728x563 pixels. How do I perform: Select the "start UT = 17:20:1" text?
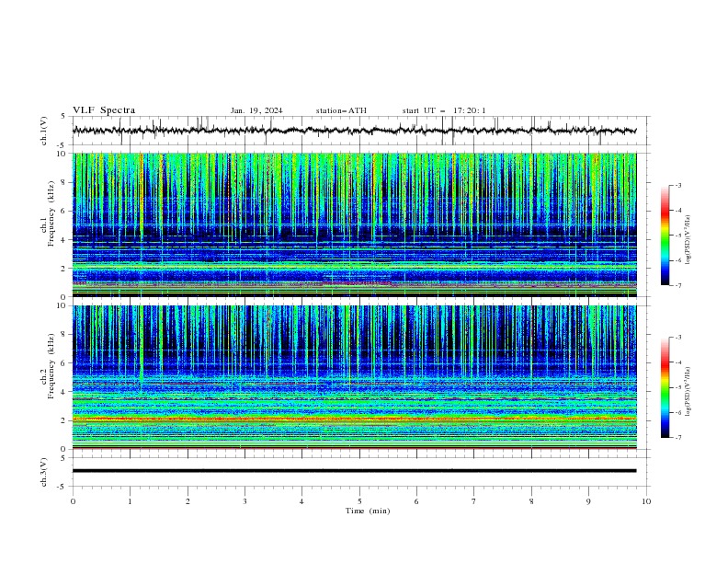point(444,110)
